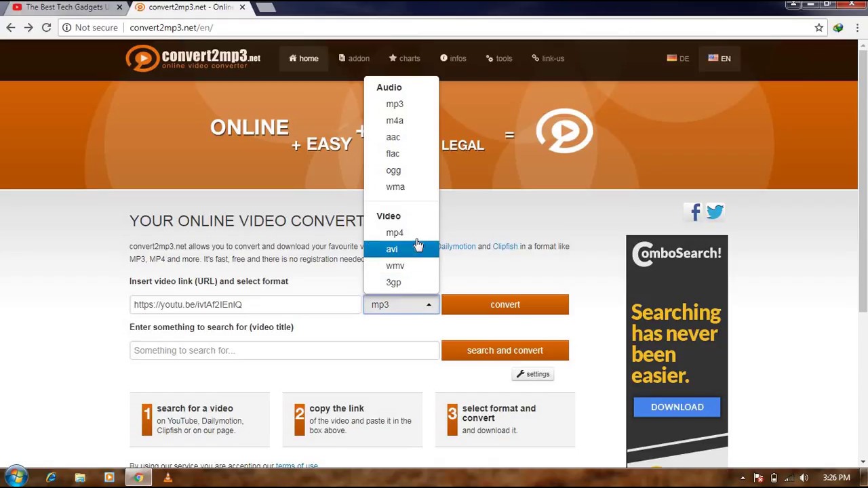Viewport: 868px width, 488px height.
Task: Switch to The Best Tech Gadgets tab
Action: (66, 7)
